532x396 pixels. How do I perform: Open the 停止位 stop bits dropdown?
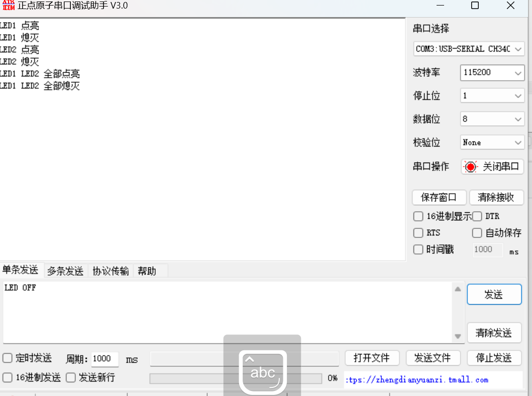point(492,95)
